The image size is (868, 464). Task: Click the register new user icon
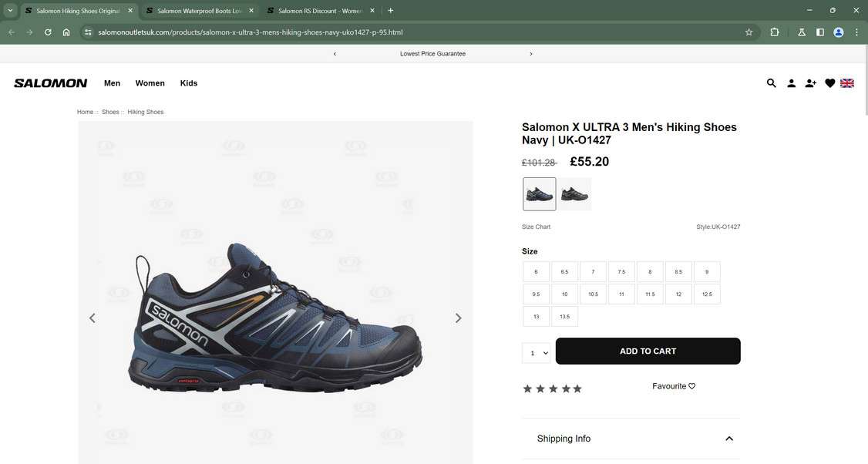pyautogui.click(x=810, y=83)
